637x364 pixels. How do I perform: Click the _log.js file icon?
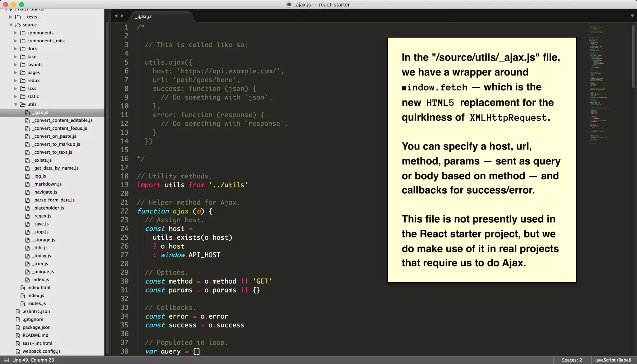click(27, 176)
